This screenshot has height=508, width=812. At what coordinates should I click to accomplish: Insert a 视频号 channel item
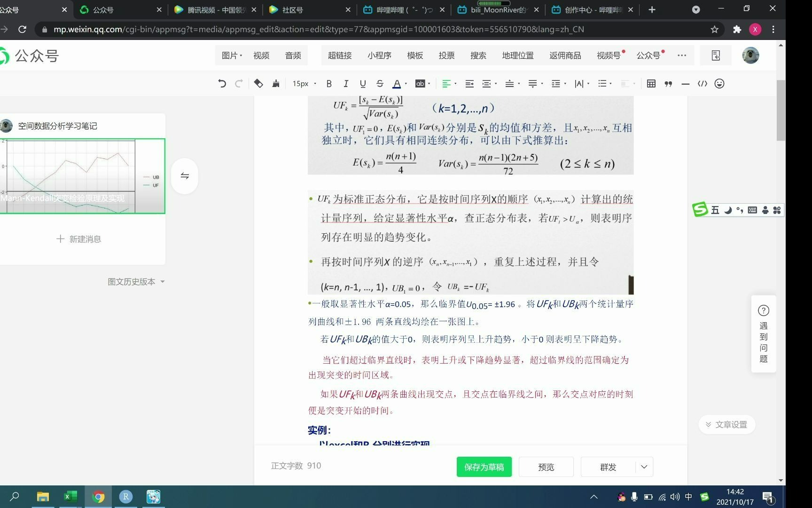tap(609, 56)
